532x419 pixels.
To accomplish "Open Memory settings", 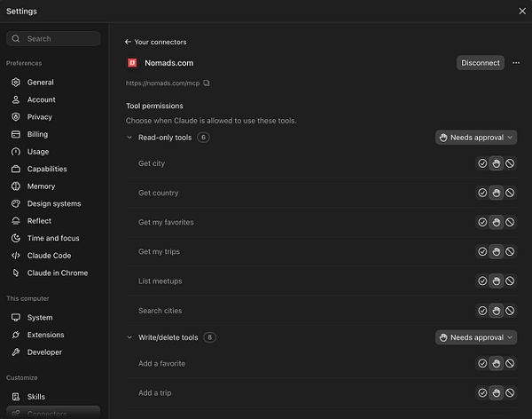I will pos(53,186).
